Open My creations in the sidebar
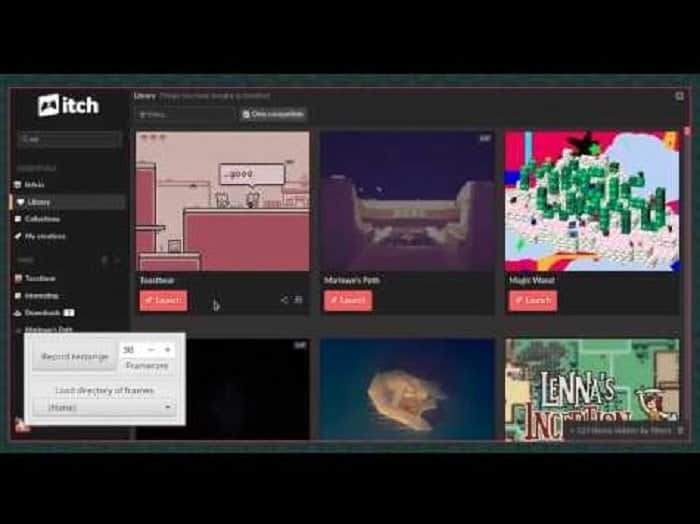700x524 pixels. point(40,236)
